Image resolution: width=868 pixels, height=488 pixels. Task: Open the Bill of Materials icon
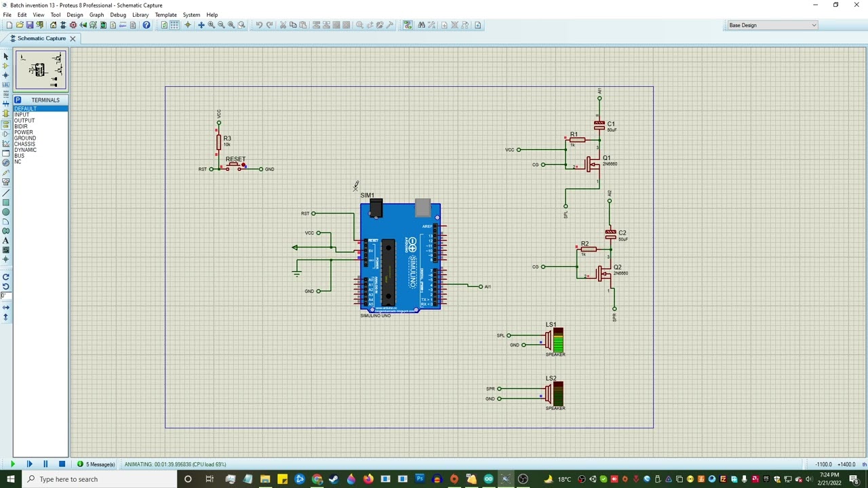[113, 25]
